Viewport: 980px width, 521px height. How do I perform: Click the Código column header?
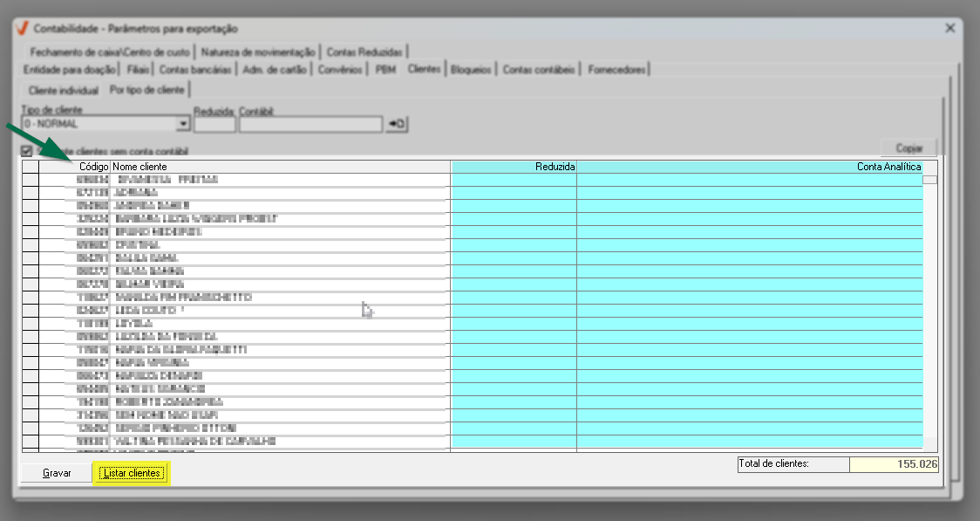[74, 167]
